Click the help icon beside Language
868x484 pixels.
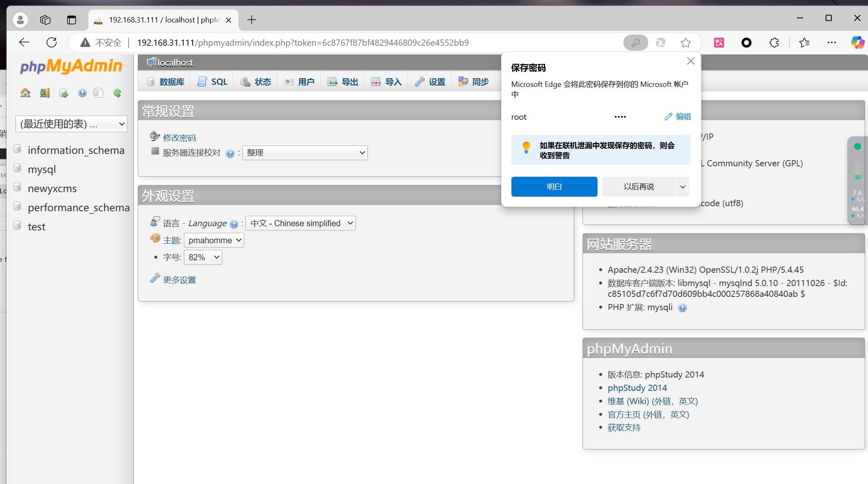coord(234,224)
